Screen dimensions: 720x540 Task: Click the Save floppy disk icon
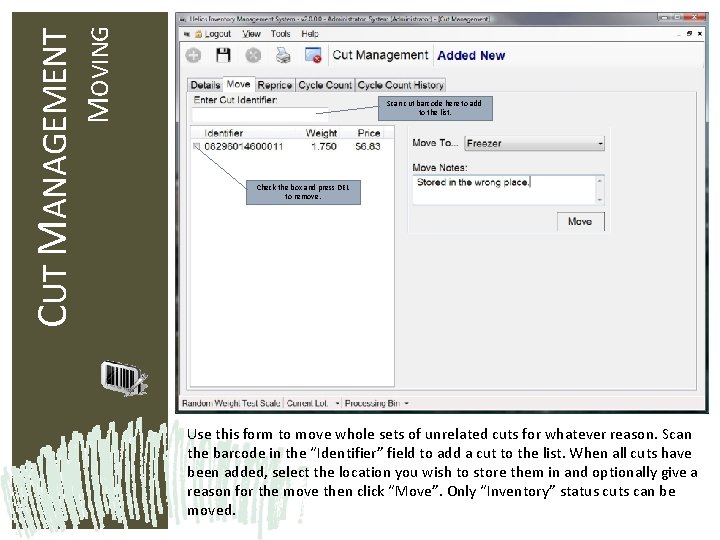(223, 55)
